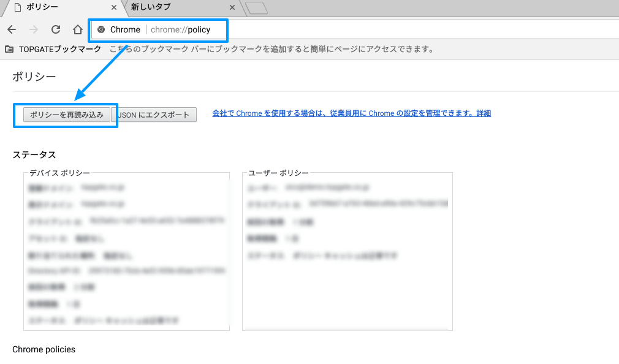
Task: Click the ポリシー page heading
Action: click(34, 77)
